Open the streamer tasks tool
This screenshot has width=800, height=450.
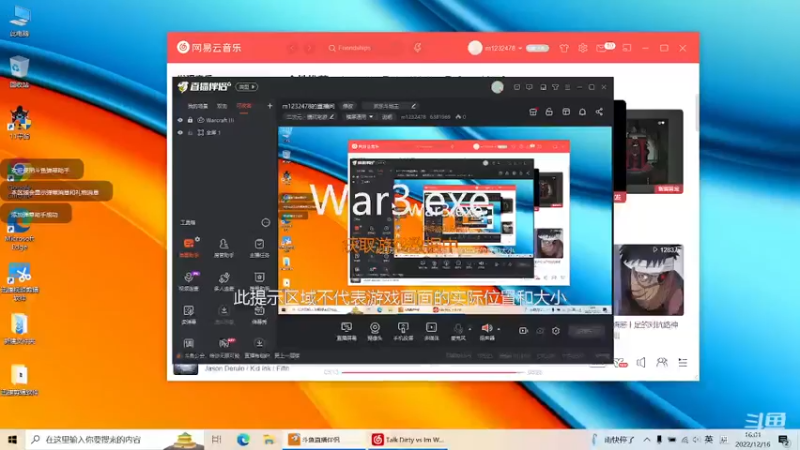259,247
